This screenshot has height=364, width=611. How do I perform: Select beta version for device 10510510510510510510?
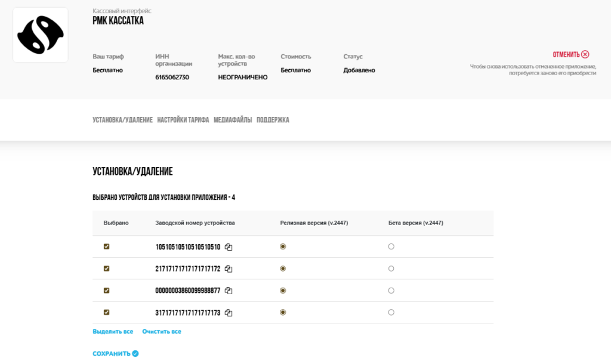[391, 246]
